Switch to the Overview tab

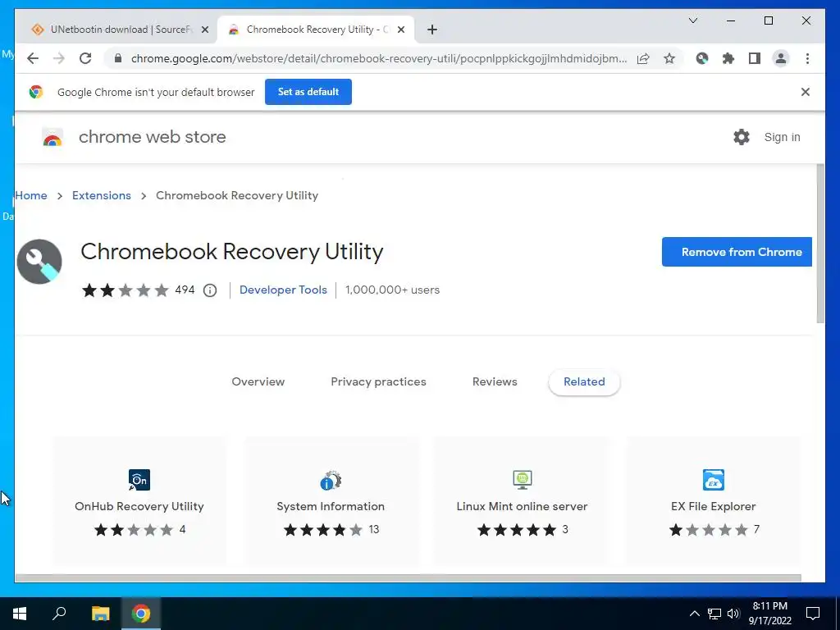(258, 381)
